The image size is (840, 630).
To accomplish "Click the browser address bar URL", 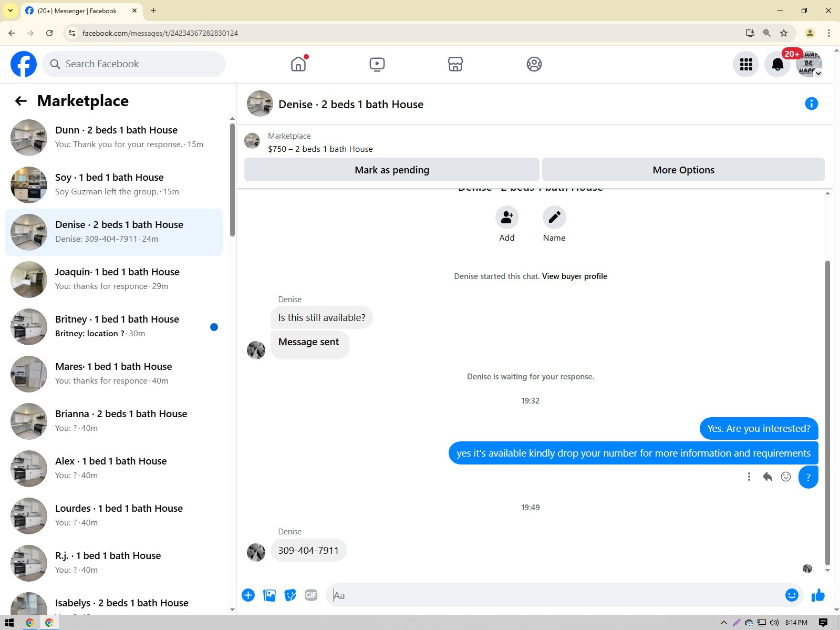I will tap(160, 33).
